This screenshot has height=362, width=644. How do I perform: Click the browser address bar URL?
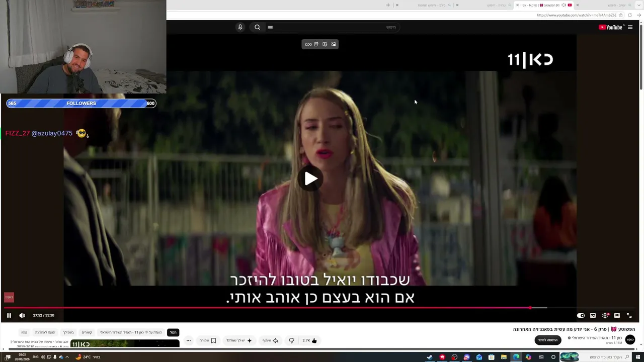click(x=577, y=15)
